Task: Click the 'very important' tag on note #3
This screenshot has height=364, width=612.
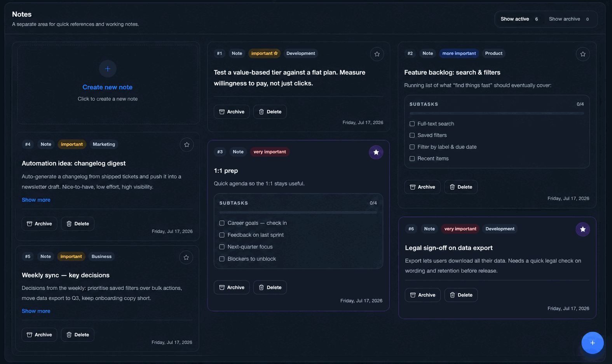Action: click(x=270, y=152)
